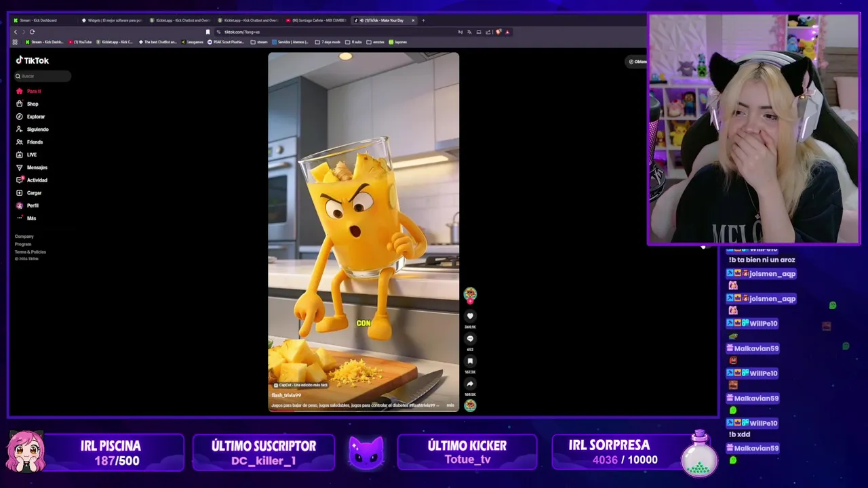Image resolution: width=868 pixels, height=488 pixels.
Task: Follow creator via pink plus badge
Action: coord(470,301)
